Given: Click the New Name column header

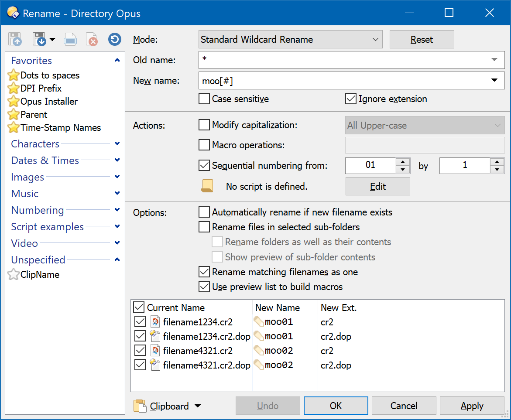Looking at the screenshot, I should pos(285,307).
